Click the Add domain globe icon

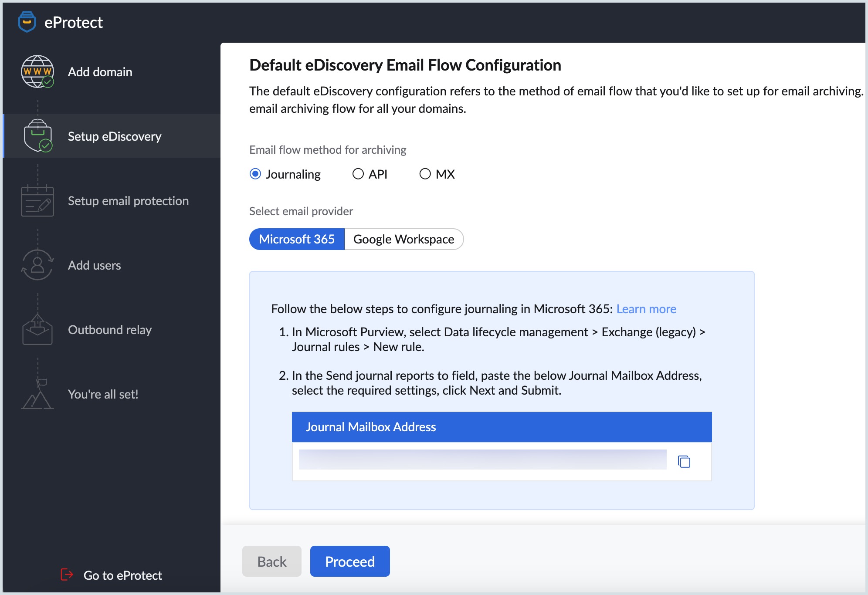(37, 72)
